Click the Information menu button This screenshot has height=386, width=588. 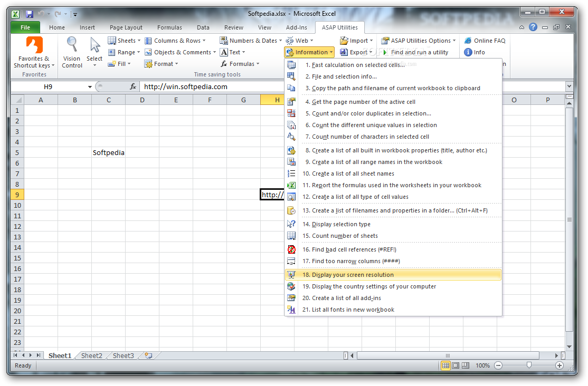[309, 52]
